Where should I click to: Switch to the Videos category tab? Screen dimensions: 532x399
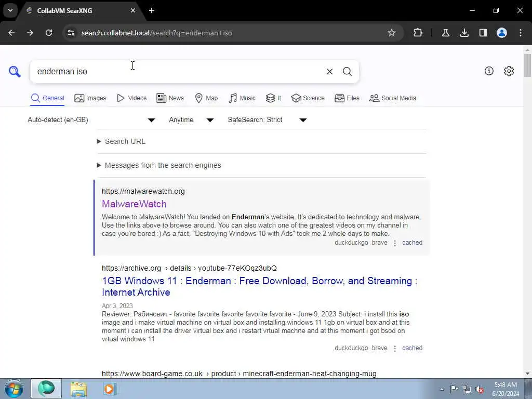[x=131, y=98]
